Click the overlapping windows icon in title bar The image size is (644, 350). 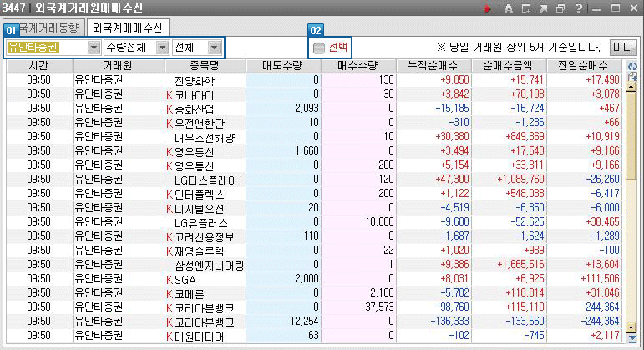coord(560,8)
